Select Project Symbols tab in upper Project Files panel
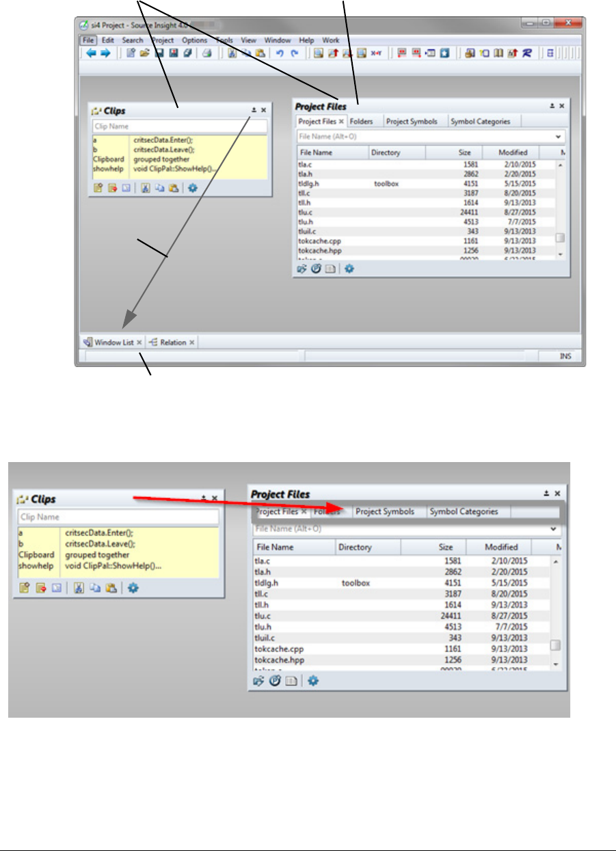This screenshot has width=616, height=851. coord(412,122)
